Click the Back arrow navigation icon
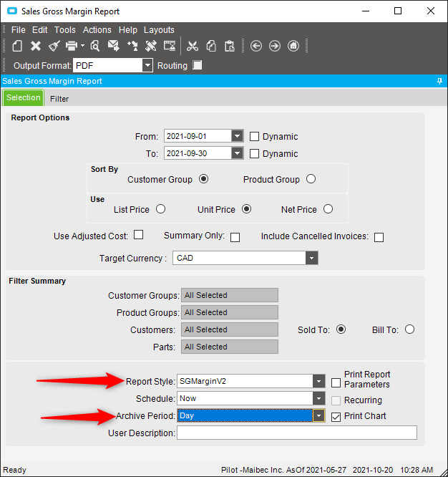Image resolution: width=448 pixels, height=477 pixels. [256, 46]
